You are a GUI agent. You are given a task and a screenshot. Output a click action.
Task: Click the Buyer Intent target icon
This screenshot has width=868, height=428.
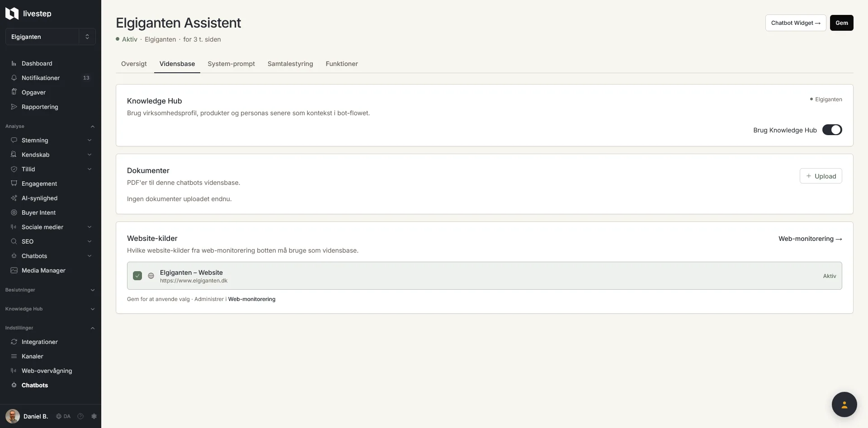pos(14,212)
